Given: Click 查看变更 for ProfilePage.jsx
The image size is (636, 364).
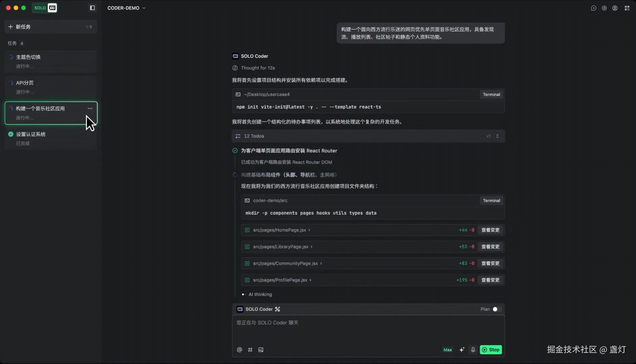Looking at the screenshot, I should pos(490,280).
